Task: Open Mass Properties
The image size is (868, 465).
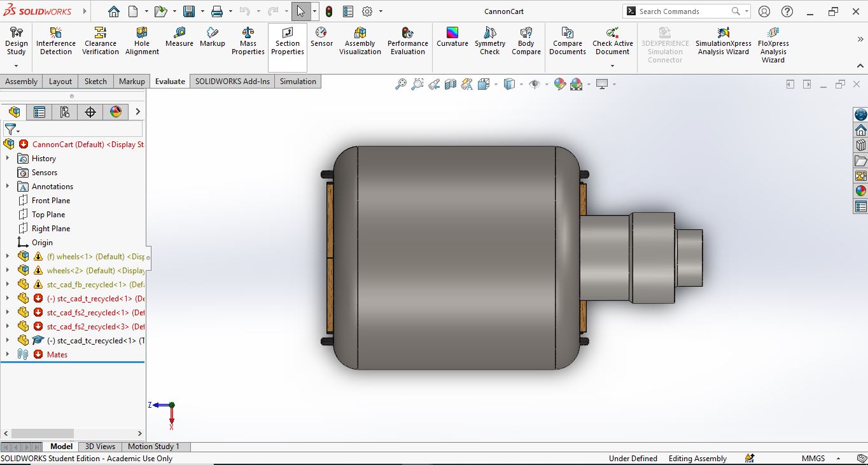Action: (x=248, y=41)
